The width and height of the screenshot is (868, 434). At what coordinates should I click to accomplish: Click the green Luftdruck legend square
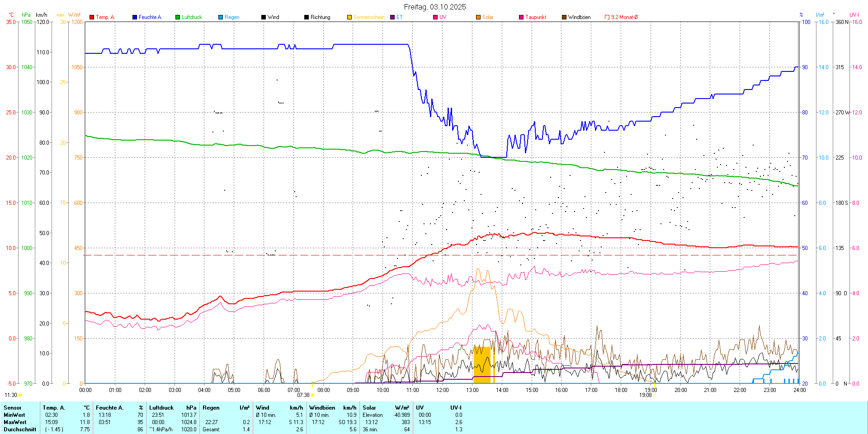pos(178,17)
